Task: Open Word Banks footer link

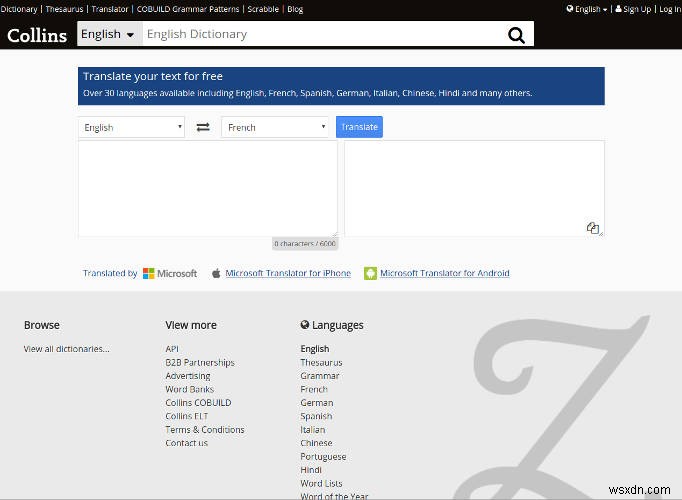Action: tap(190, 389)
